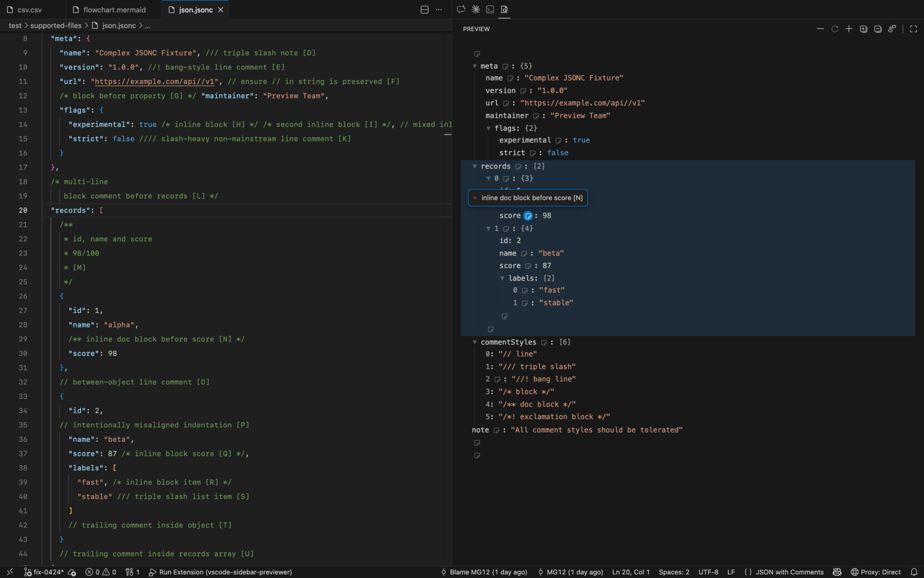The height and width of the screenshot is (578, 924).
Task: Switch to flowchart.mermaid tab
Action: coord(114,9)
